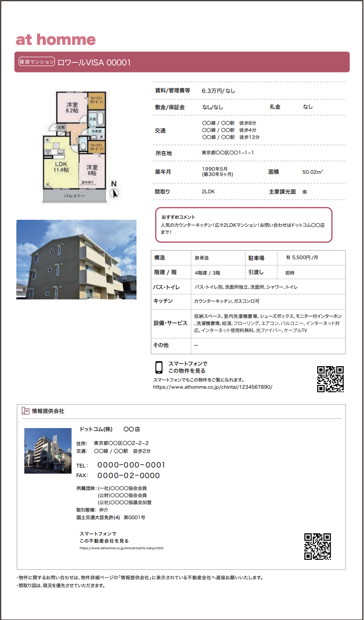Click the ロワールVISA 00001 title bar
The width and height of the screenshot is (364, 620).
(x=182, y=62)
